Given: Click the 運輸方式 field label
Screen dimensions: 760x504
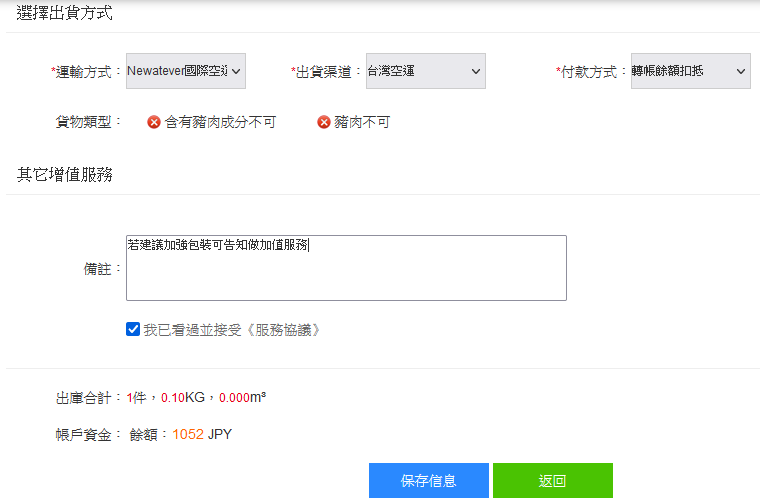Looking at the screenshot, I should [86, 72].
